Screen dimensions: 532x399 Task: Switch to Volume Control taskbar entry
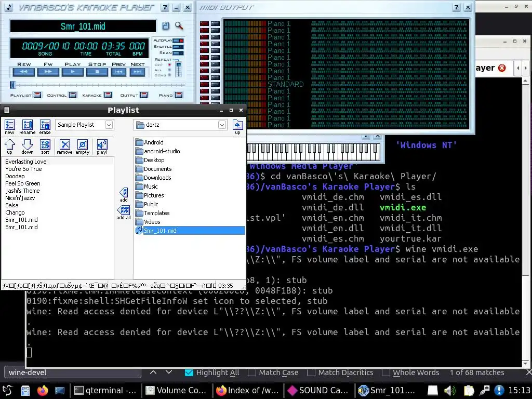176,391
